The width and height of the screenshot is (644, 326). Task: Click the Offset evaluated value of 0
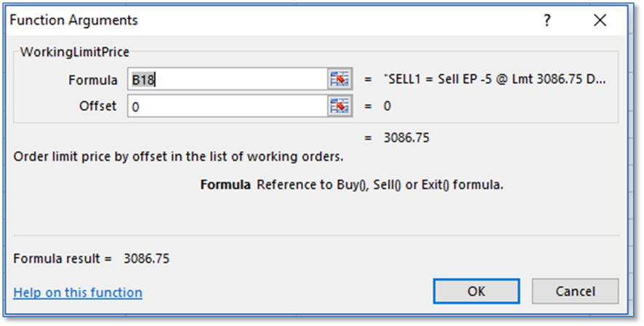pos(387,106)
